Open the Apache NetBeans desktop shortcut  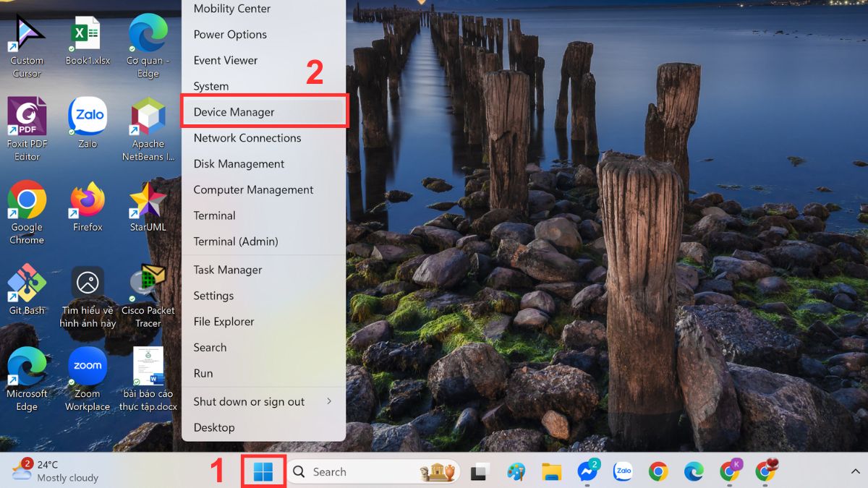(x=148, y=129)
